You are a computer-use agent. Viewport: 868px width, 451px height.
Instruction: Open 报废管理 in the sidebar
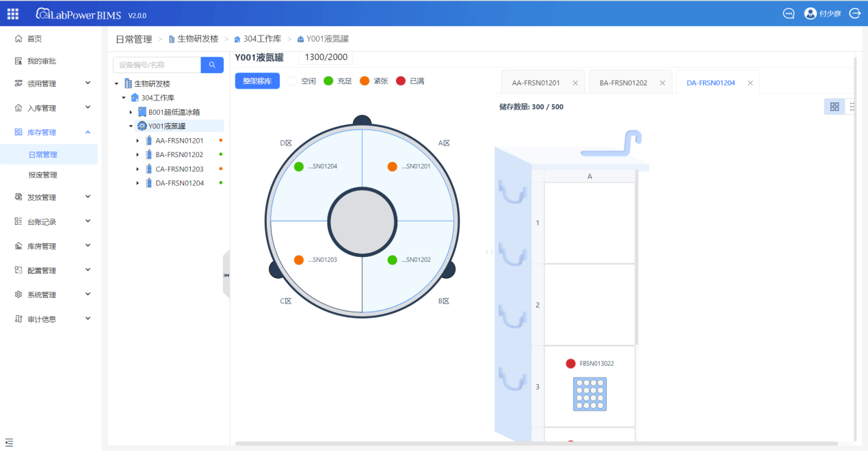click(x=43, y=175)
